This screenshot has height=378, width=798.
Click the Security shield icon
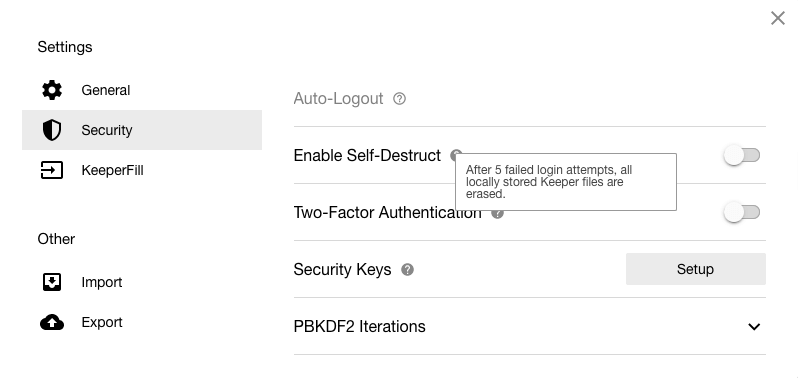click(x=52, y=130)
